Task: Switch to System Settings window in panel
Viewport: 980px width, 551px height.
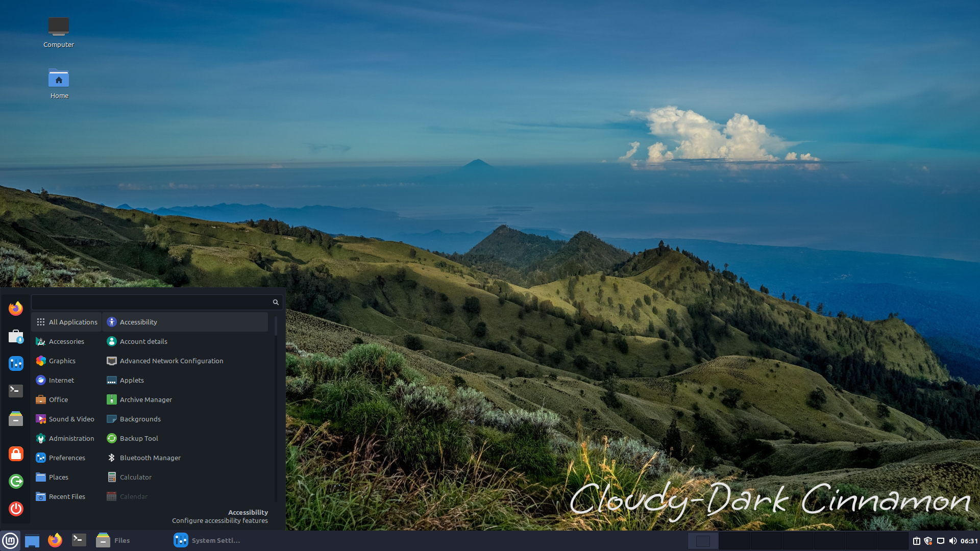Action: point(207,541)
